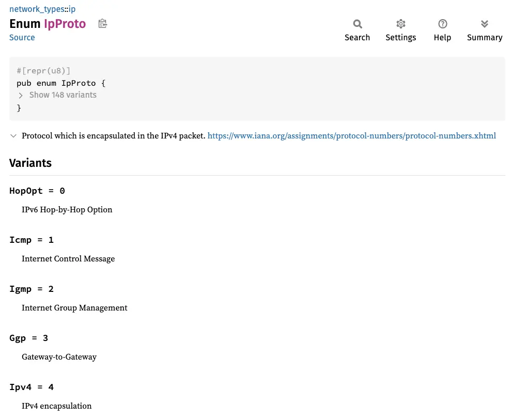
Task: Open the IANA protocol numbers link
Action: pos(352,136)
